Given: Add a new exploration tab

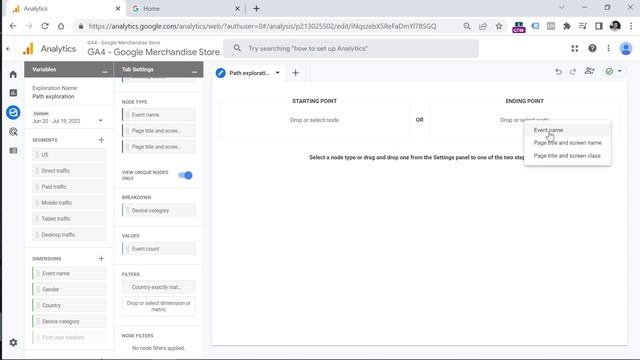Looking at the screenshot, I should (296, 73).
